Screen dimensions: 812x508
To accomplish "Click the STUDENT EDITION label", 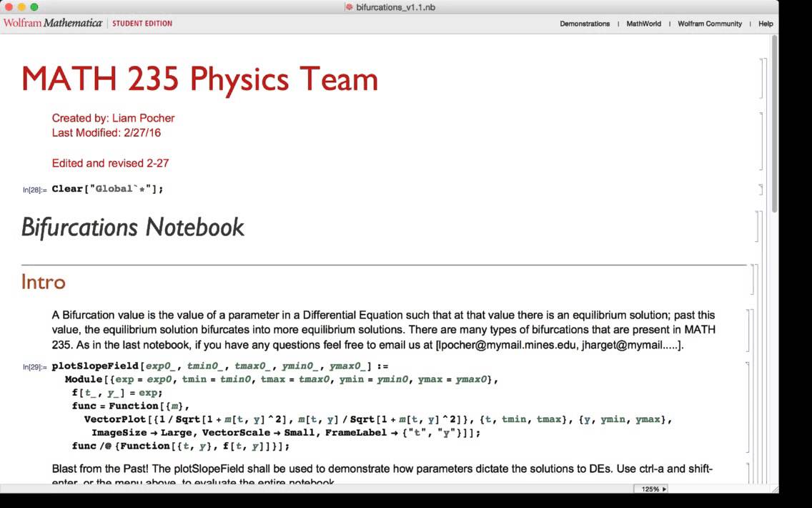I will (142, 24).
